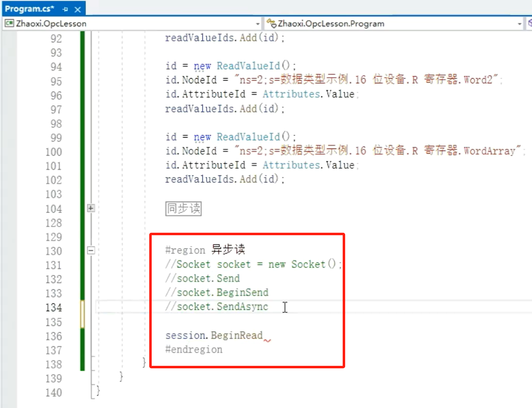Open the Zhaoxi.OpcLesson project dropdown
Viewport: 532px width, 408px height.
pos(258,24)
